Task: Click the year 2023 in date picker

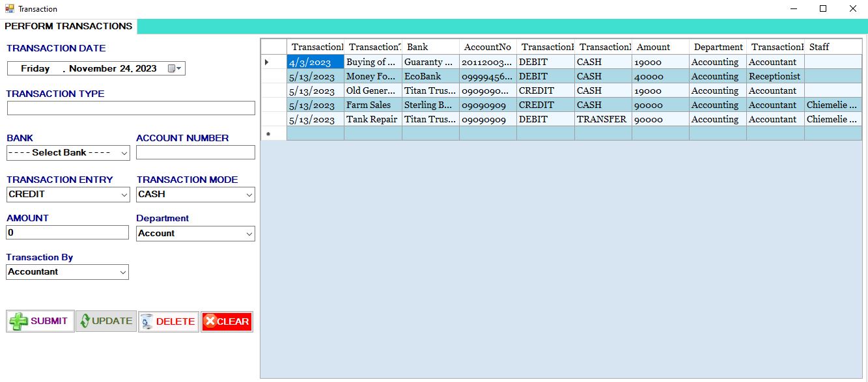Action: 145,68
